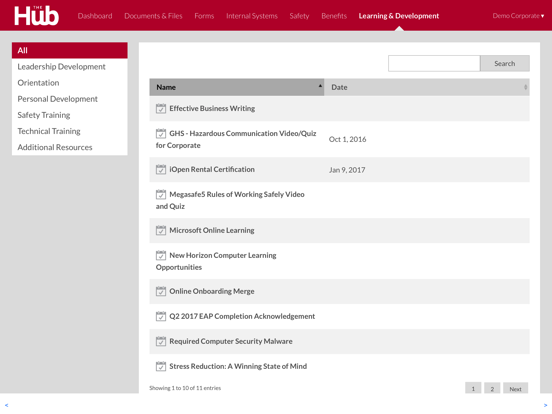Image resolution: width=552 pixels, height=414 pixels.
Task: Open the Demo Corporate account dropdown
Action: [518, 16]
